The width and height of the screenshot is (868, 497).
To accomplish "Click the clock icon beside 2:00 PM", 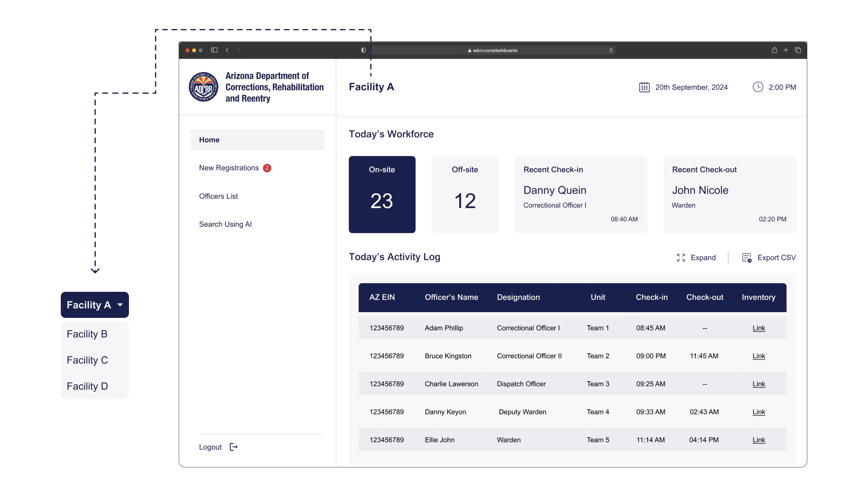I will (x=758, y=87).
